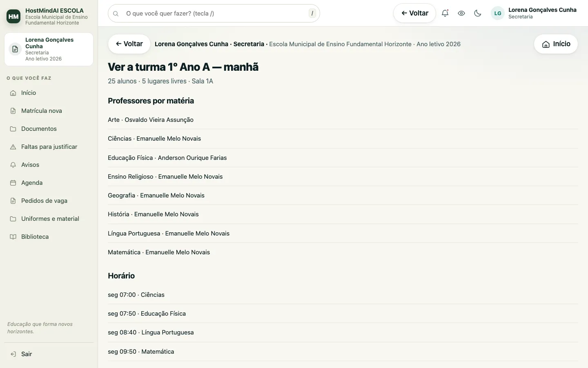Click the HM logo badge
Viewport: 588px width, 368px height.
pos(13,16)
